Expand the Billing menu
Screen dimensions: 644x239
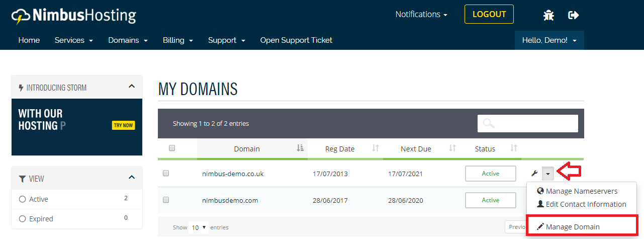178,40
